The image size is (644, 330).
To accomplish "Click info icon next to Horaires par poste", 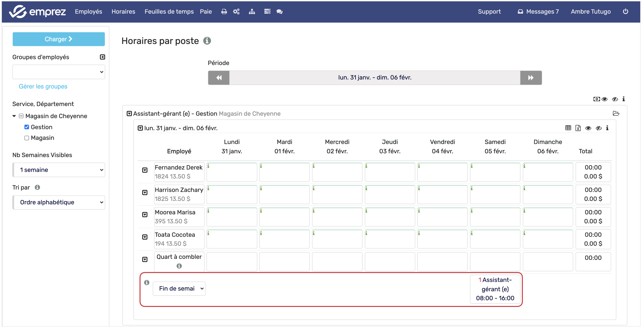I will pos(207,41).
